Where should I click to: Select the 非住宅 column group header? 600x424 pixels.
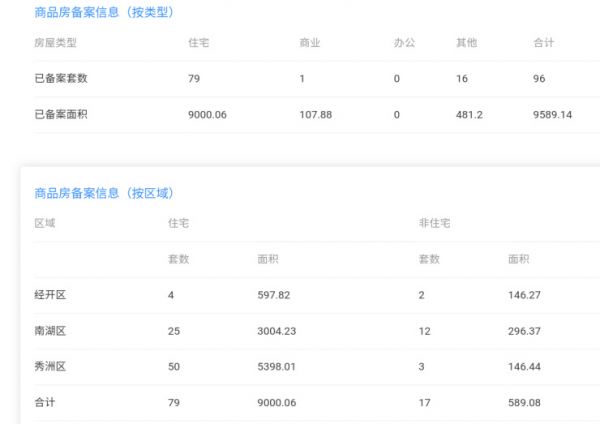pos(435,223)
